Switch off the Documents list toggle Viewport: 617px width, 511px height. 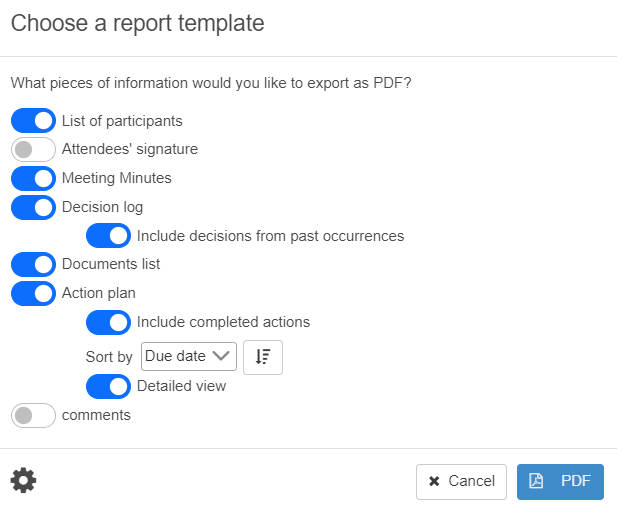(x=33, y=265)
